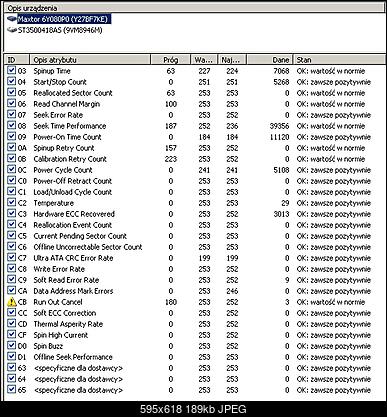387x417 pixels.
Task: Select the Spin Buzz attribute
Action: coord(48,346)
